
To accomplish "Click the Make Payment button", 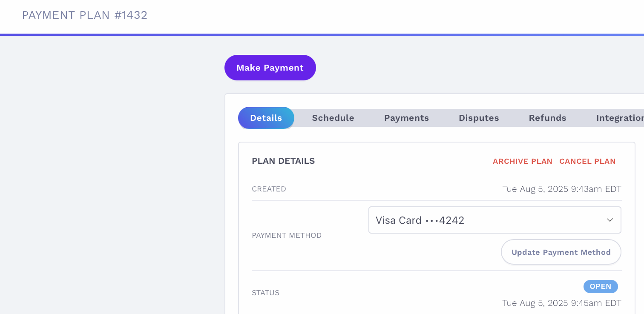I will pyautogui.click(x=270, y=68).
